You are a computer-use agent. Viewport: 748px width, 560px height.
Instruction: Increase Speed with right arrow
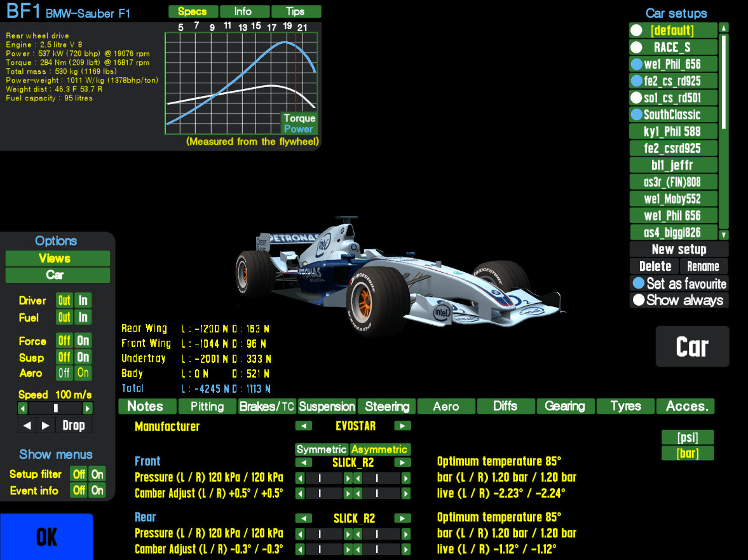tap(87, 408)
